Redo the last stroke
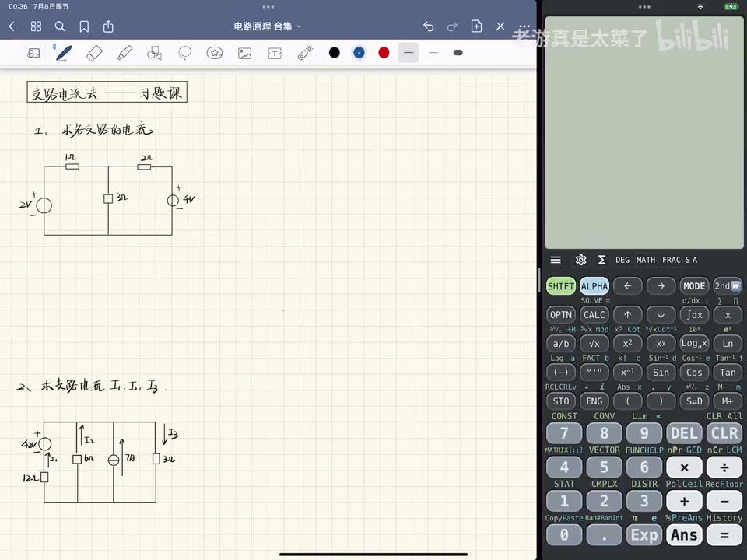The height and width of the screenshot is (560, 747). click(452, 26)
